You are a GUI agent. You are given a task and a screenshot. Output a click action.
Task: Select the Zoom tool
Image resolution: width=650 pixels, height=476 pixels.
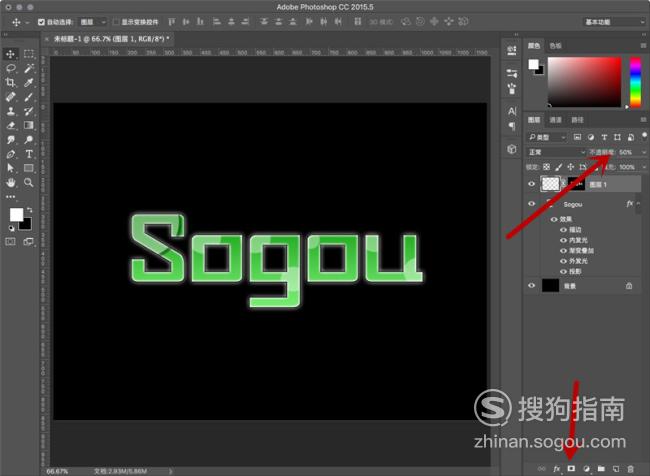click(x=29, y=182)
